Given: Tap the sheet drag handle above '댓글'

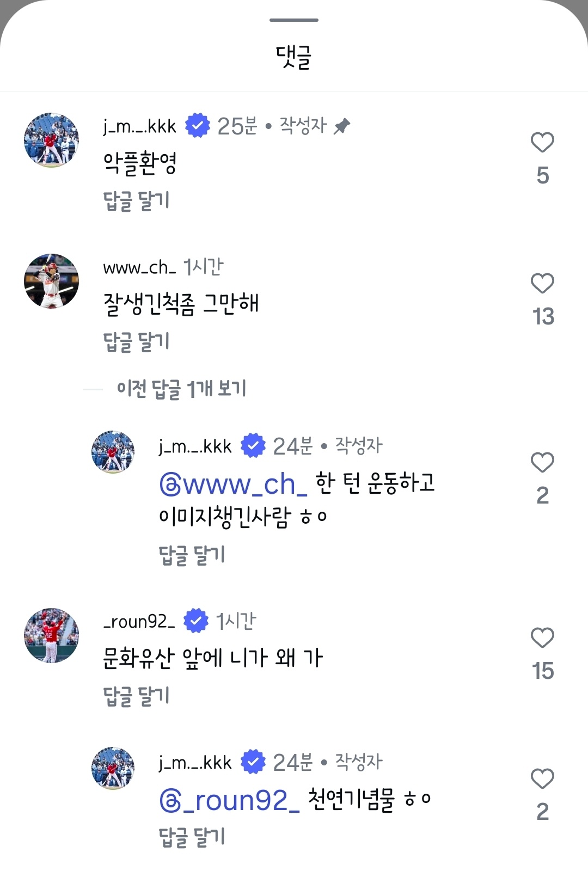Looking at the screenshot, I should click(294, 20).
